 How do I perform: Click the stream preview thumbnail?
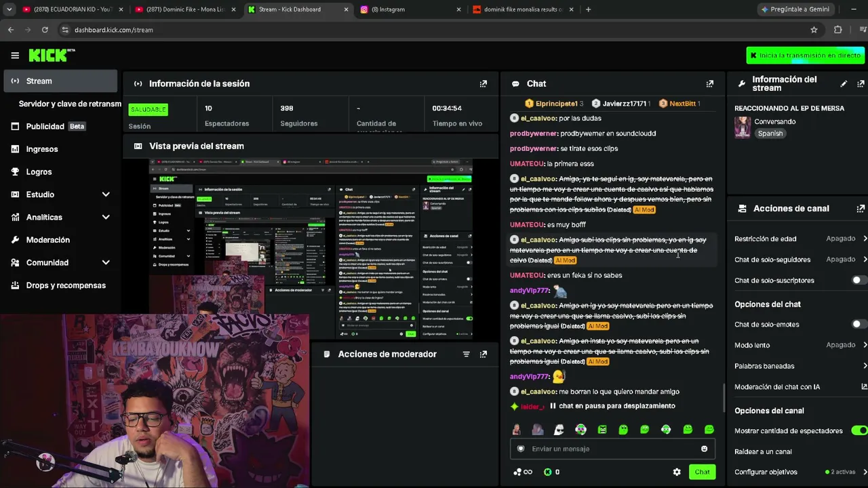(x=311, y=249)
